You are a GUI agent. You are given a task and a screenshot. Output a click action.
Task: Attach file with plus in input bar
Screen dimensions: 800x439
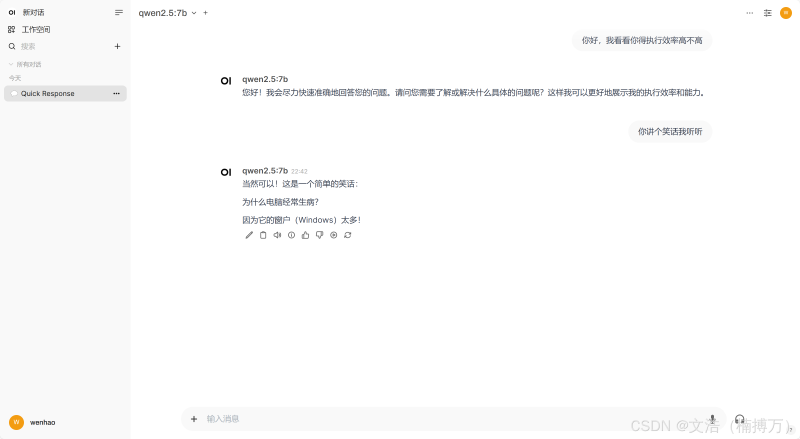click(x=194, y=419)
